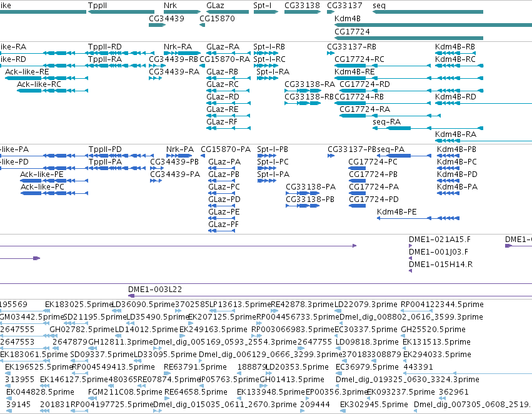This screenshot has height=414, width=532.
Task: Select EST GH25520.5prime
Action: point(403,336)
